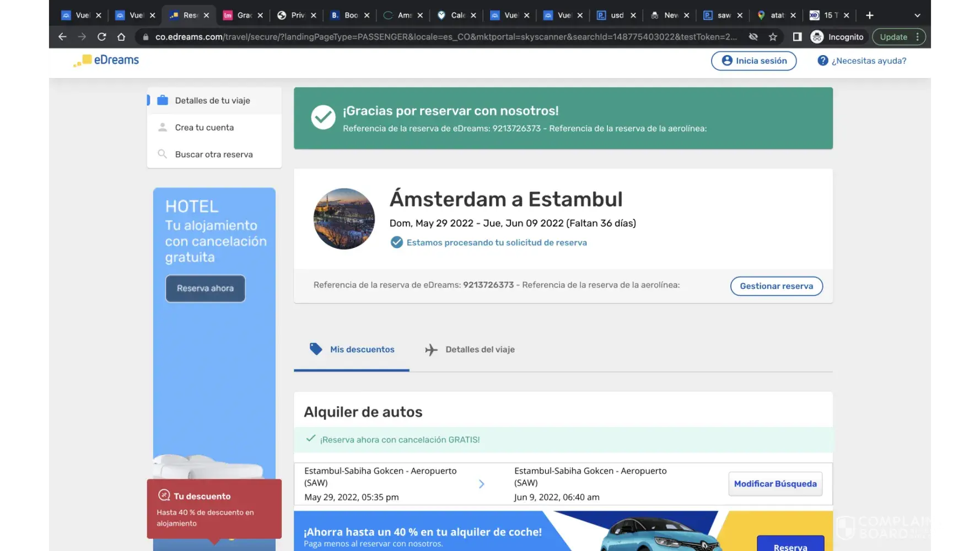The height and width of the screenshot is (551, 980).
Task: Go to browser home page icon
Action: click(121, 37)
